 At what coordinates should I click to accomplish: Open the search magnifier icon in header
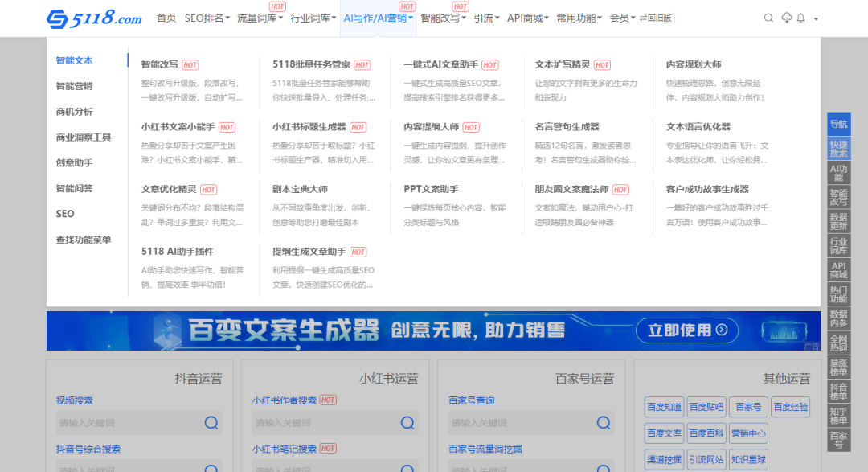(768, 18)
